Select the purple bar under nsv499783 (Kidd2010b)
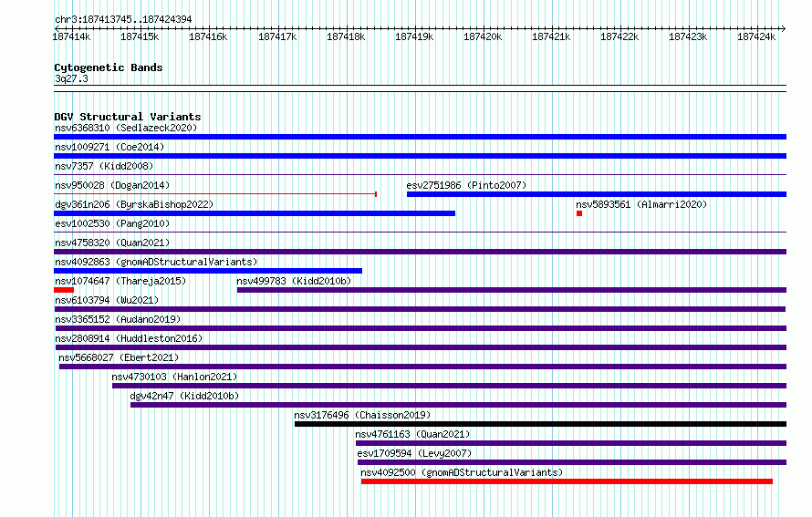Viewport: 812px width, 517px height. pos(512,290)
